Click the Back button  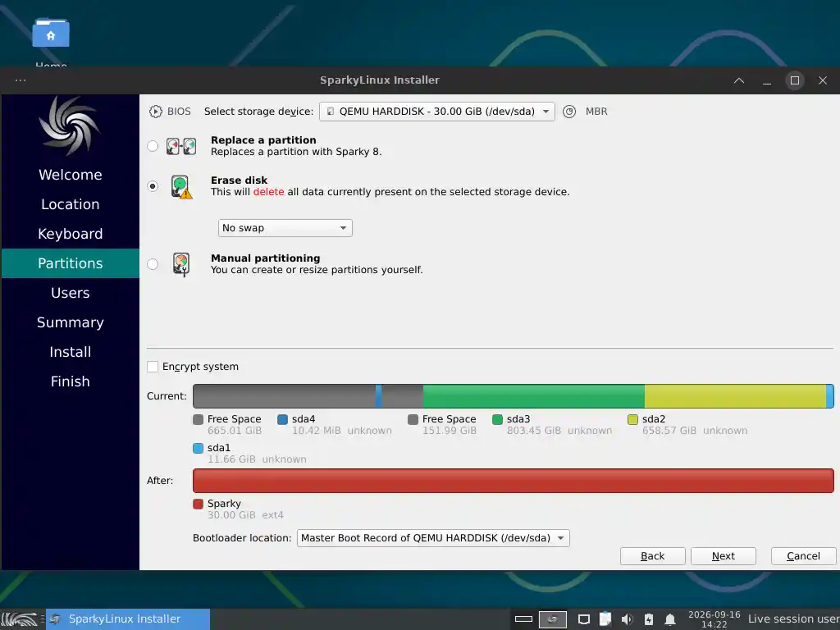652,556
